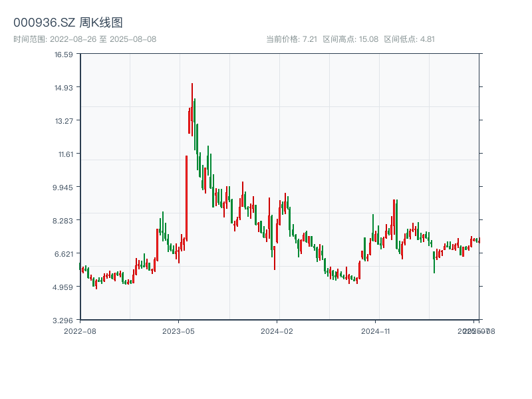Click the chart title 000936.SZ 周K线图
The width and height of the screenshot is (532, 399).
[x=68, y=23]
